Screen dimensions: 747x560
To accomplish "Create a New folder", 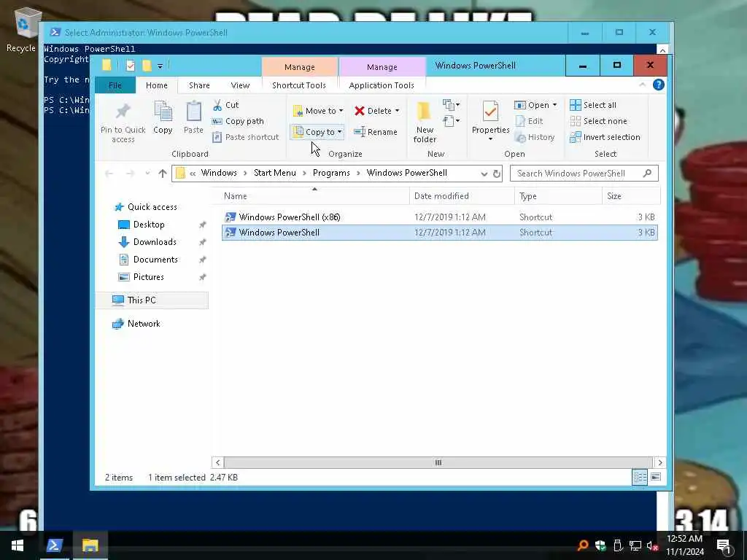I will pyautogui.click(x=425, y=122).
